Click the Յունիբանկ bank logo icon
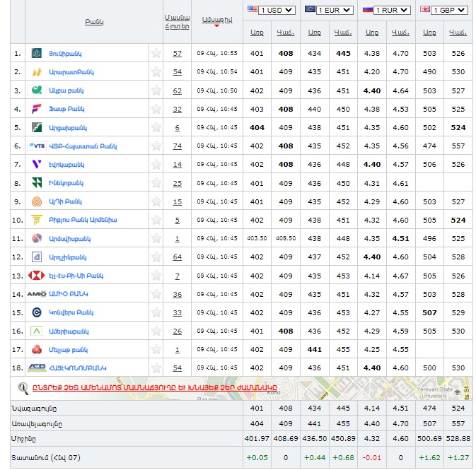This screenshot has height=470, width=476. tap(37, 54)
